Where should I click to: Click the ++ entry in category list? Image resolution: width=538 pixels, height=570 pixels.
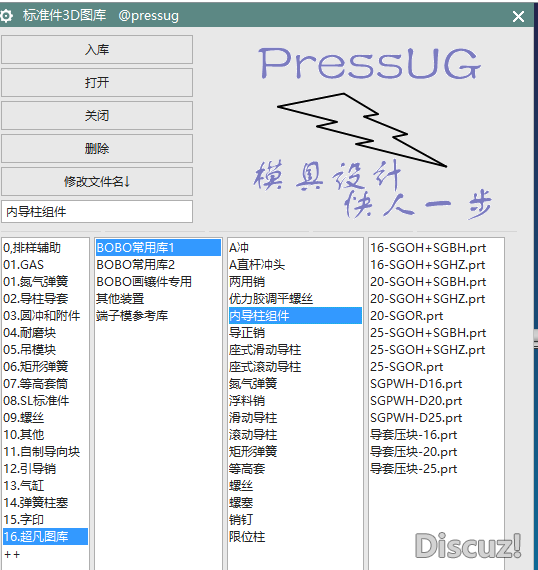[x=45, y=554]
